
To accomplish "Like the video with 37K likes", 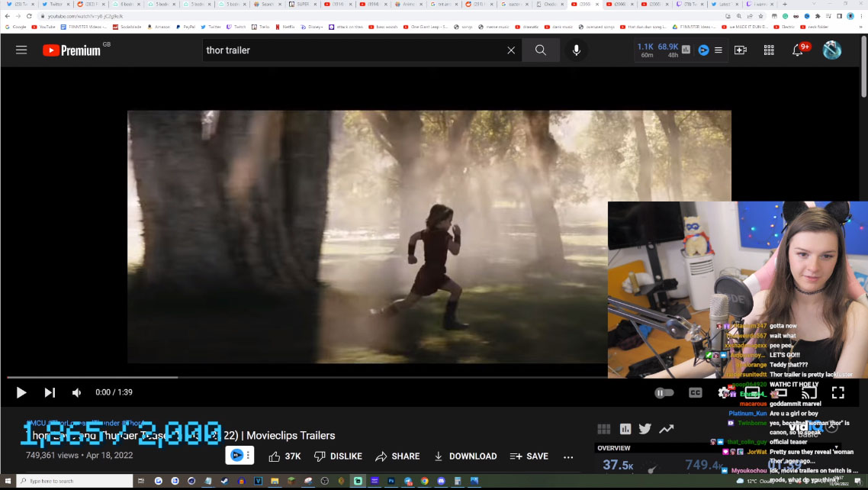I will pos(285,456).
